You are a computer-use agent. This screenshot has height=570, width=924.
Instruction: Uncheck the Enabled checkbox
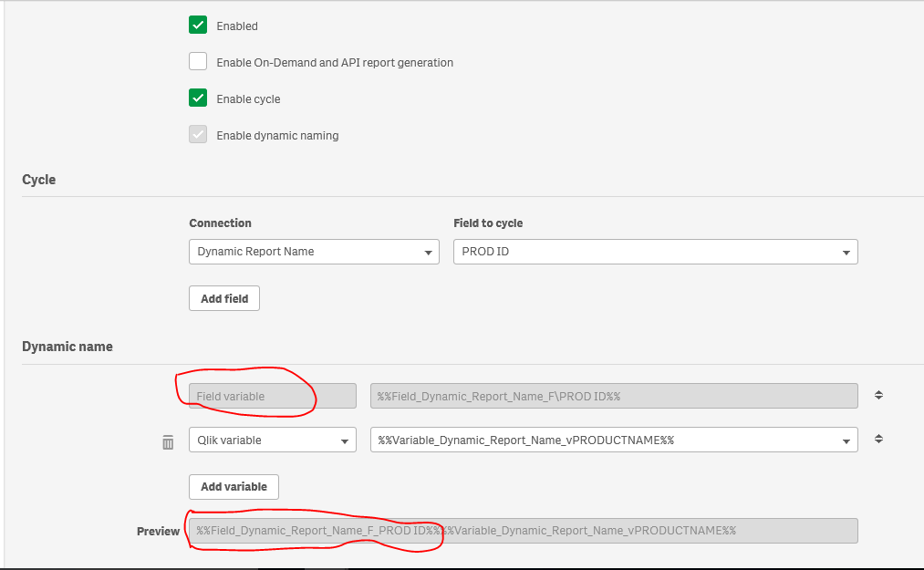(x=198, y=26)
